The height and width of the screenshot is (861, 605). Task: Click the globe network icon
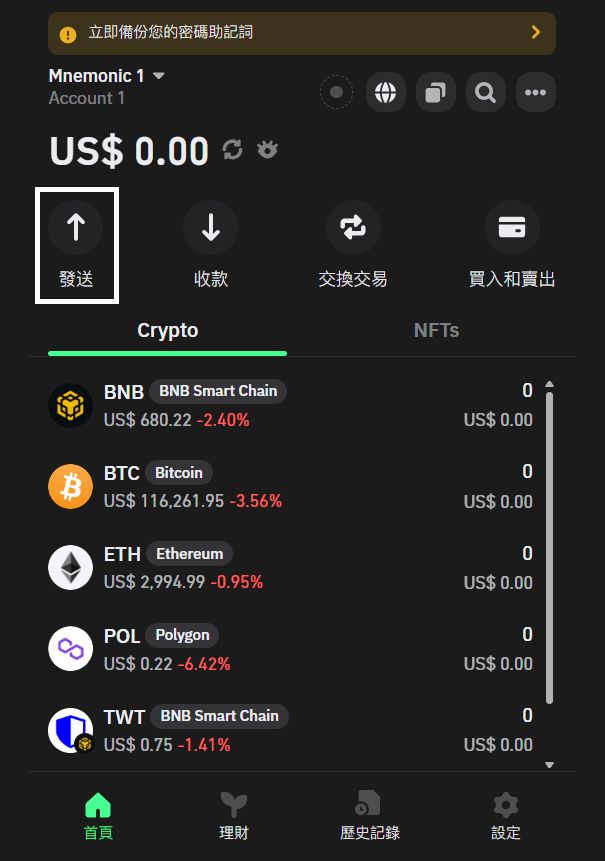pos(385,92)
